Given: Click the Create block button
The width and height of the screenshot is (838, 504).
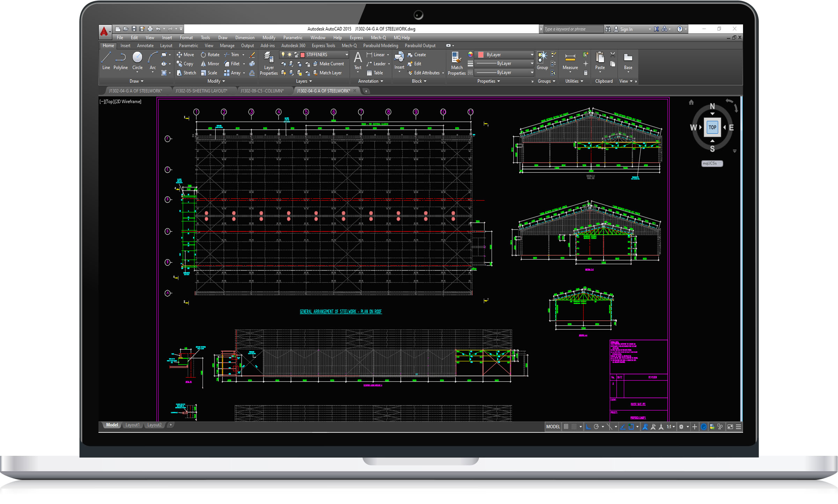Looking at the screenshot, I should click(x=417, y=55).
